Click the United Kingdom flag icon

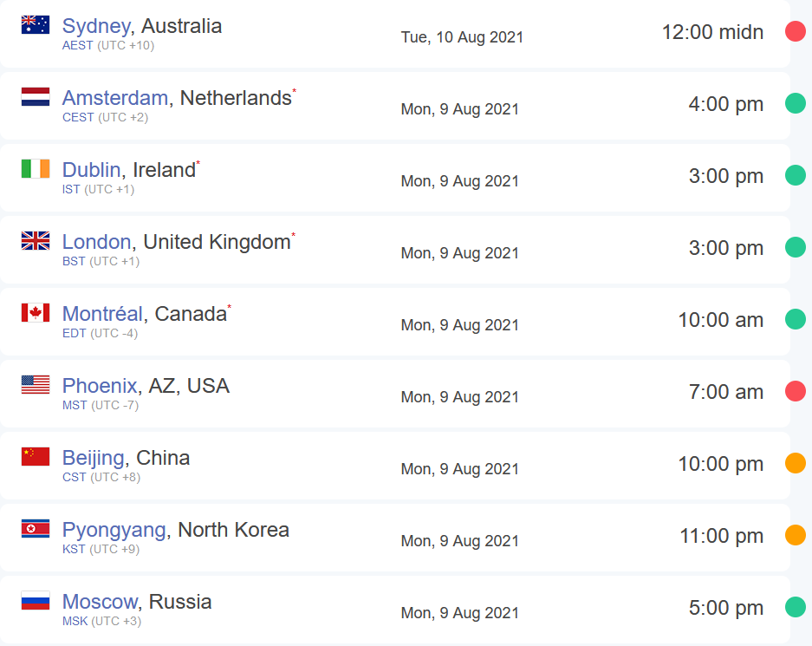(x=36, y=241)
